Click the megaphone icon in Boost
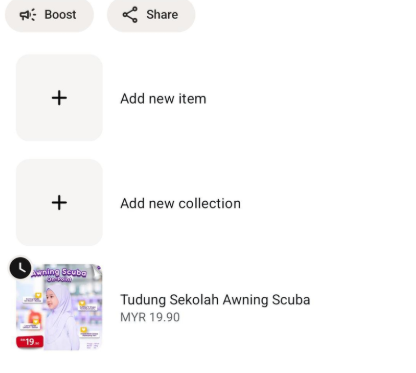 click(x=28, y=15)
